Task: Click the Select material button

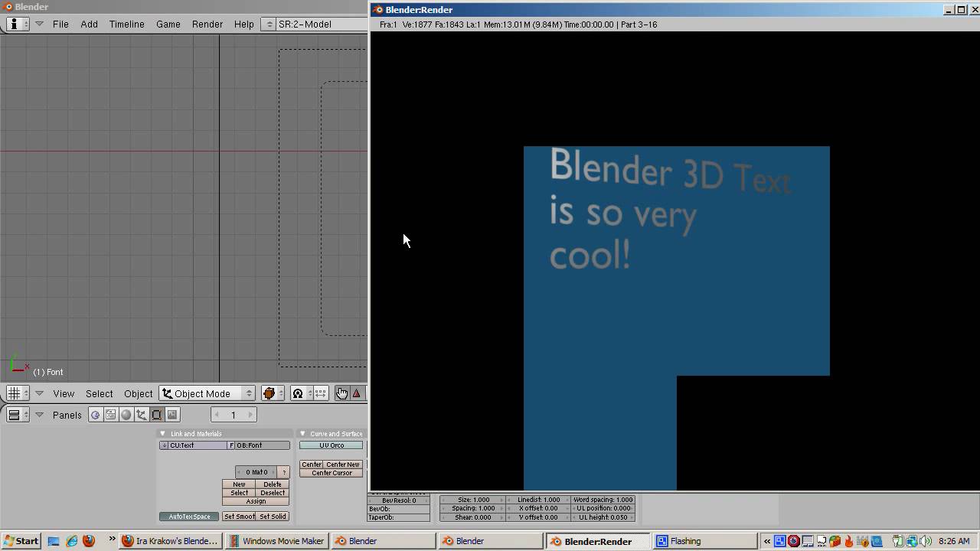Action: click(x=239, y=493)
